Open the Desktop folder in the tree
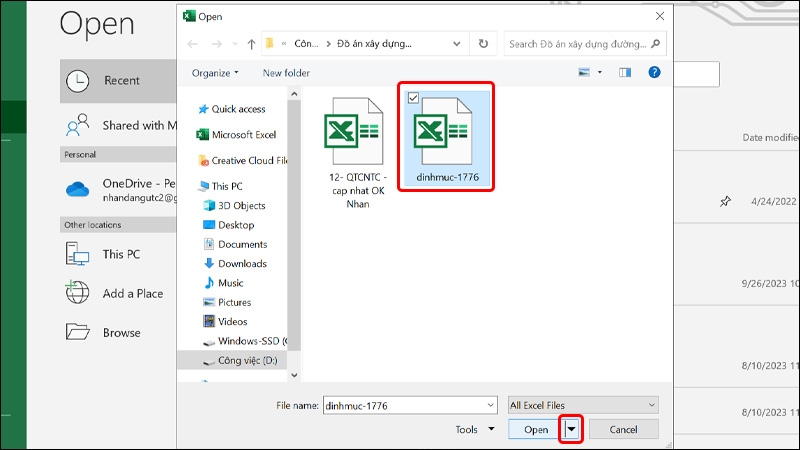800x450 pixels. (229, 225)
